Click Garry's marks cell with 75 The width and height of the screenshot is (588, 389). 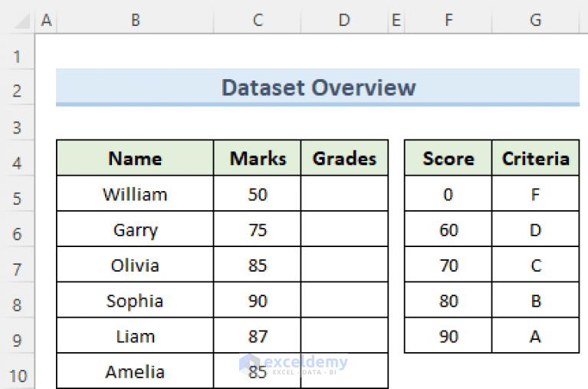[x=258, y=229]
